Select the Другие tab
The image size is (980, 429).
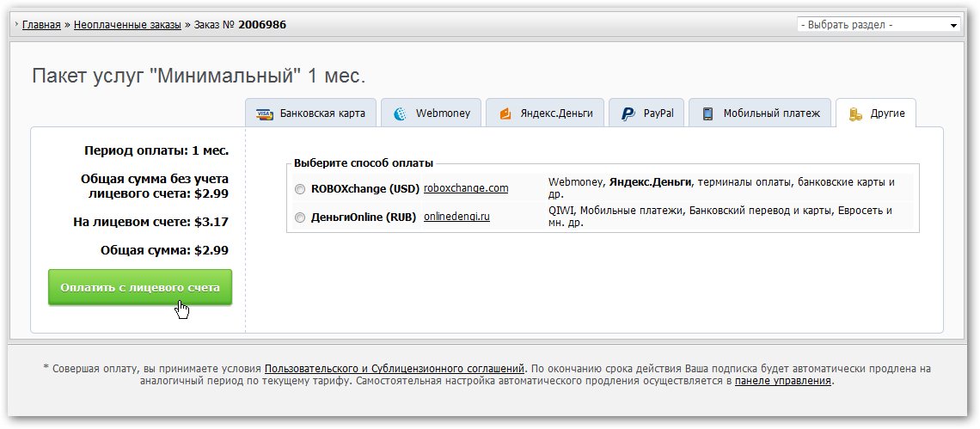pos(876,113)
